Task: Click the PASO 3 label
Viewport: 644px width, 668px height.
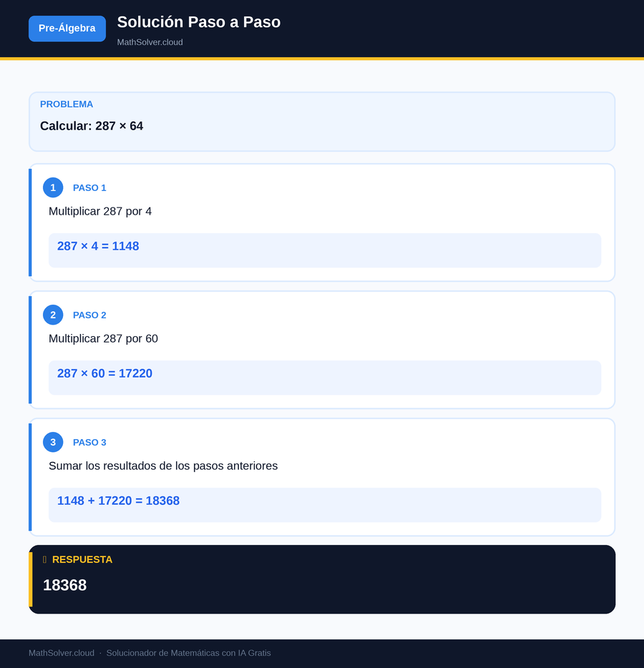Action: [x=89, y=443]
